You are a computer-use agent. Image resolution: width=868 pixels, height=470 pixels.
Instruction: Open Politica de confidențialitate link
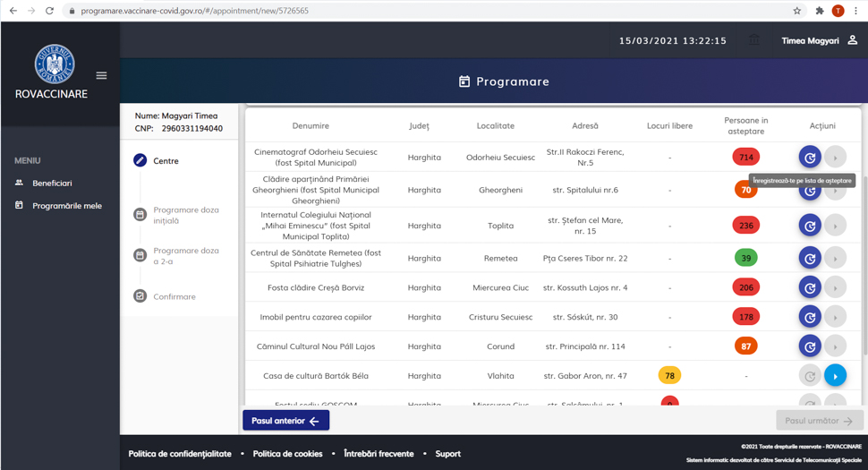click(180, 454)
